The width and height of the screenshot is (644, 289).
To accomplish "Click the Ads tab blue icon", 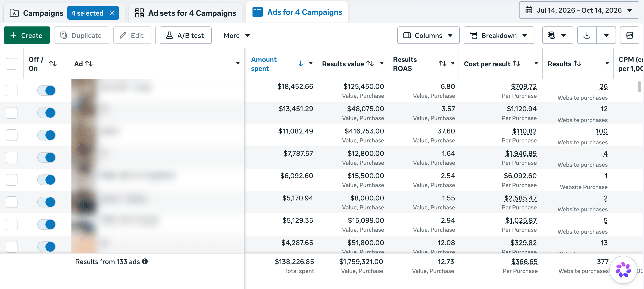I will (258, 12).
